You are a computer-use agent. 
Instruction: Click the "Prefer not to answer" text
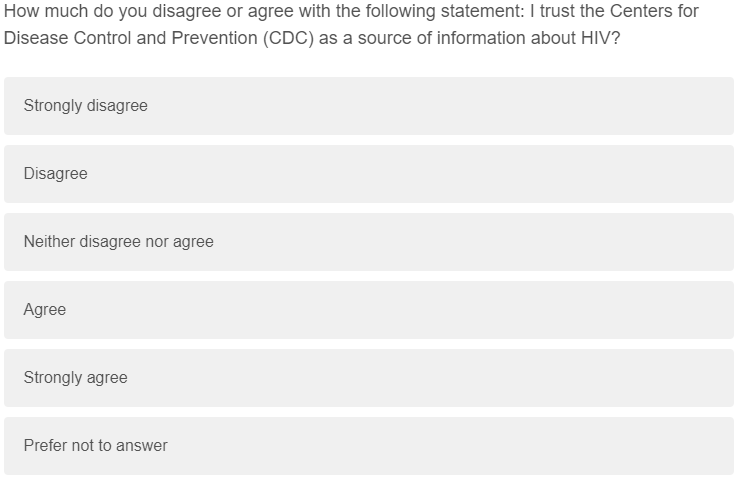[95, 446]
